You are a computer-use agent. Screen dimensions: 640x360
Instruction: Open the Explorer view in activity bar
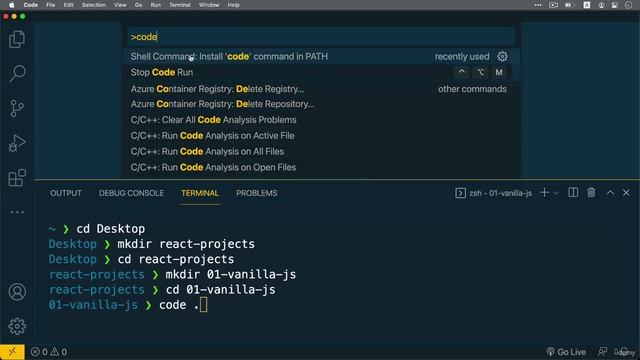pos(17,39)
